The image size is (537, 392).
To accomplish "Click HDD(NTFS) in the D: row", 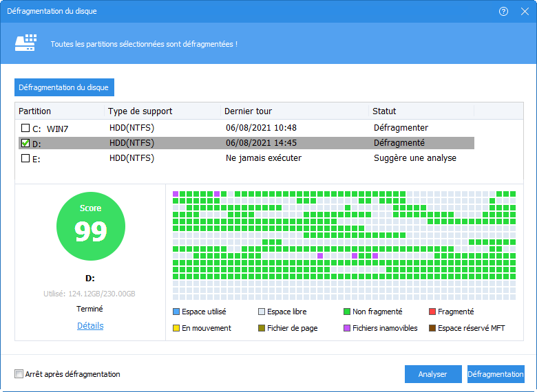I will (x=132, y=143).
